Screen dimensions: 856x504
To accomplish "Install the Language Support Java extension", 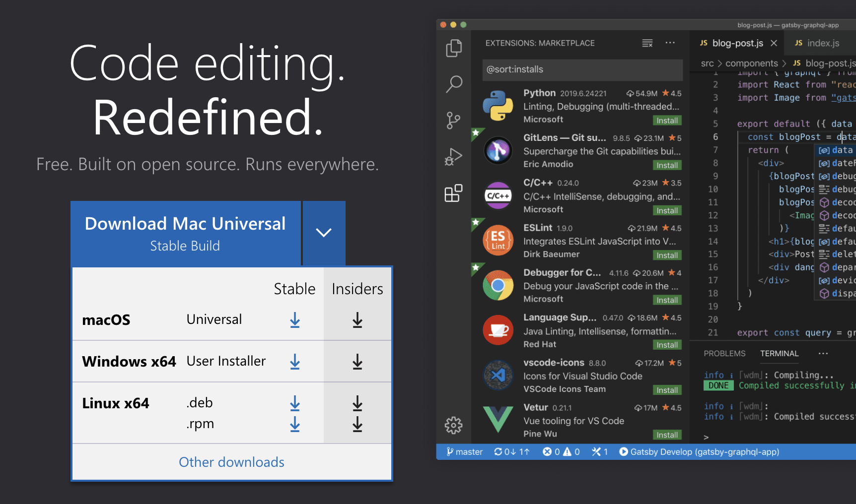I will tap(667, 345).
